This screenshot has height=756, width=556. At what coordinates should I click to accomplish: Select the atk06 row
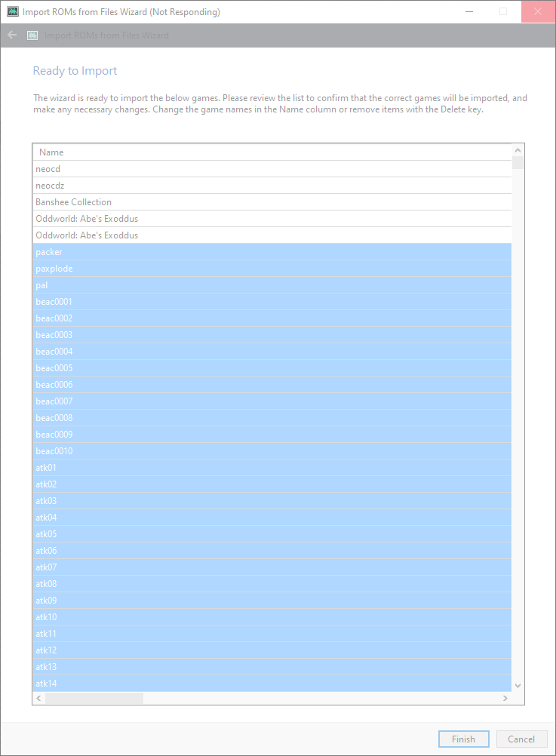272,551
